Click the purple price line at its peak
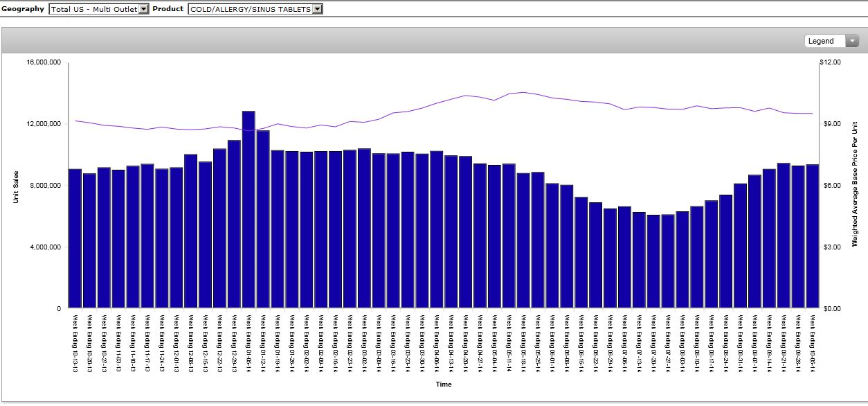Viewport: 868px width, 406px height. pyautogui.click(x=524, y=92)
